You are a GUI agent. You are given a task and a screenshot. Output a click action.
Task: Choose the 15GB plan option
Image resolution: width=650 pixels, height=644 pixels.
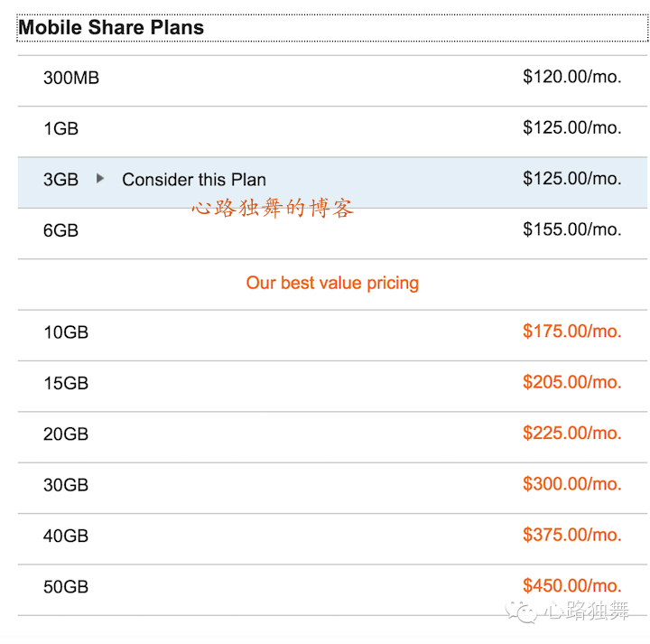pos(332,387)
